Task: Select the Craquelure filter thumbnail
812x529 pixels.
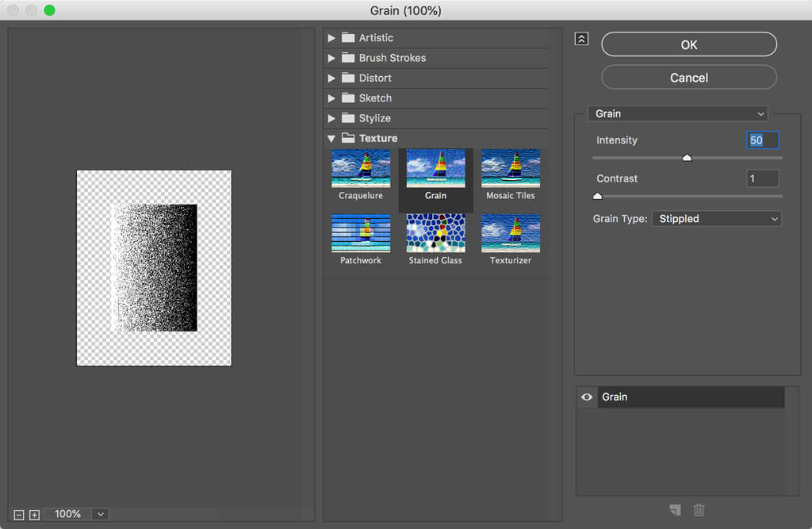Action: tap(361, 169)
